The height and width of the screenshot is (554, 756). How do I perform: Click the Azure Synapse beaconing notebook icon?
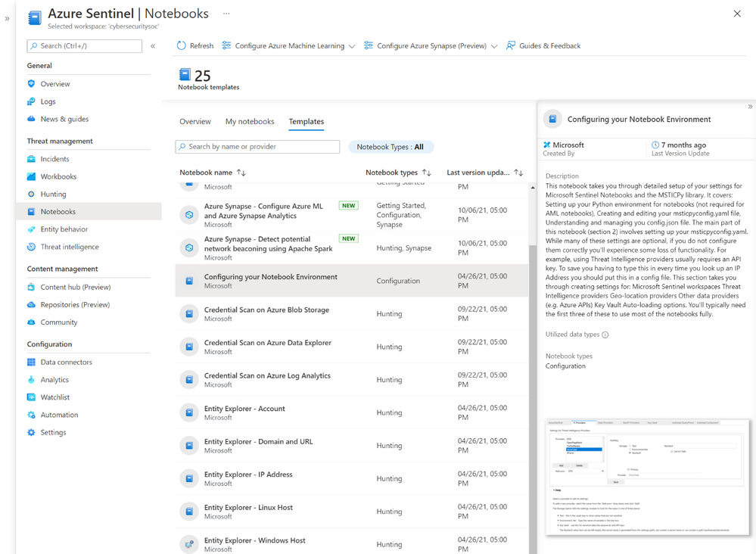[189, 247]
